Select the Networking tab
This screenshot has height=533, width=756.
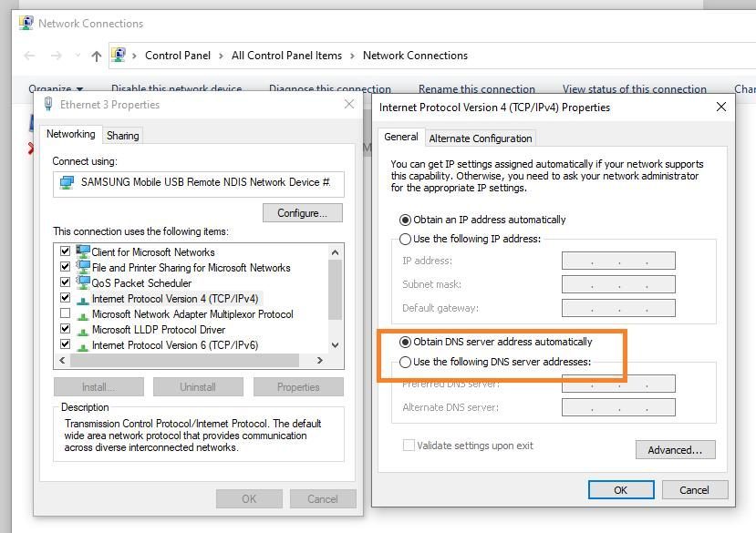[71, 134]
